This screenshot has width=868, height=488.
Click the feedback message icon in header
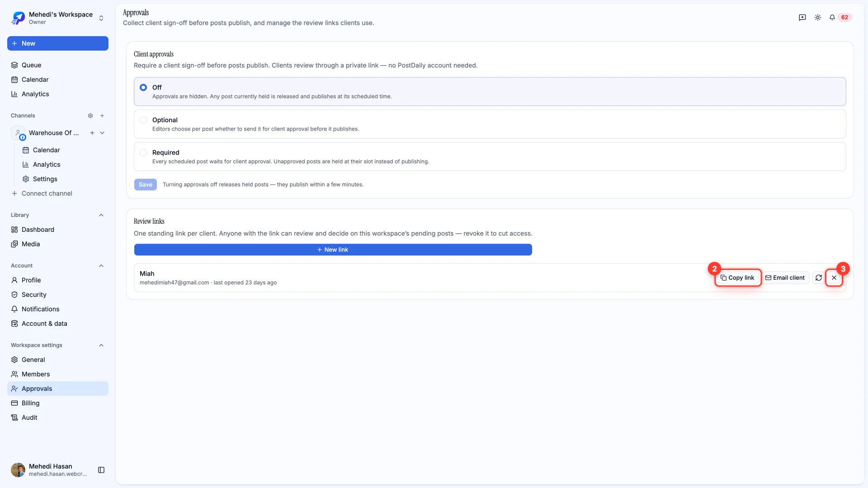802,17
